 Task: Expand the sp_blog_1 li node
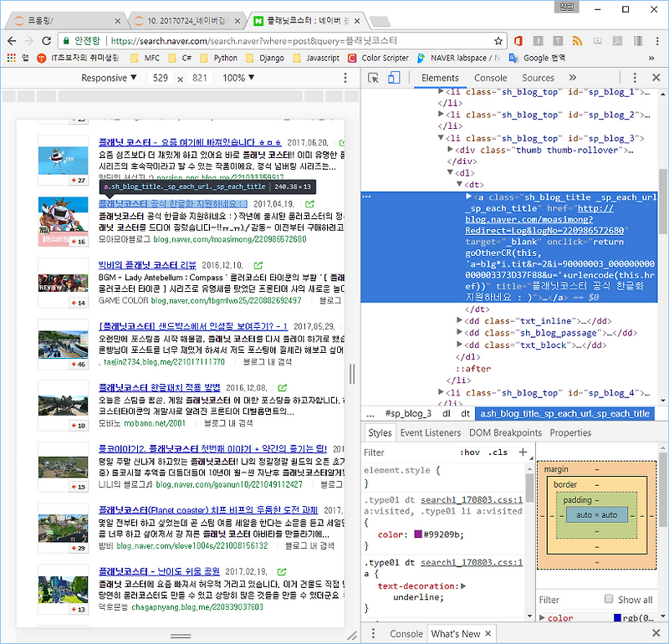point(441,91)
